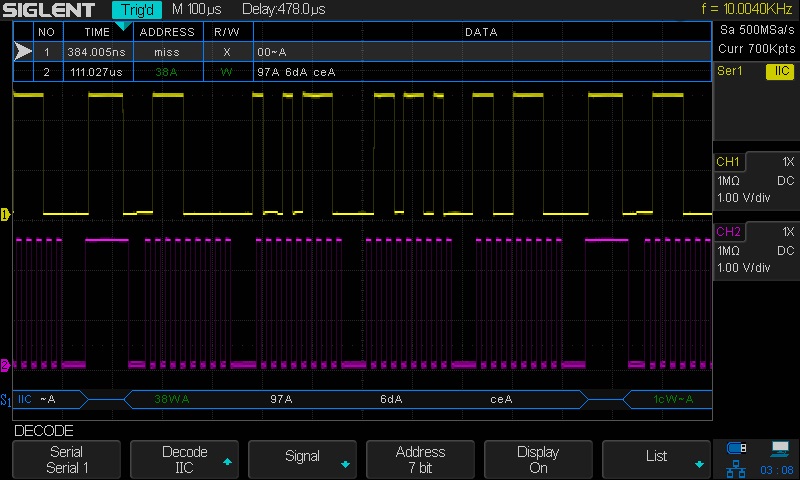Click the NO column header
The width and height of the screenshot is (800, 480).
click(x=46, y=32)
